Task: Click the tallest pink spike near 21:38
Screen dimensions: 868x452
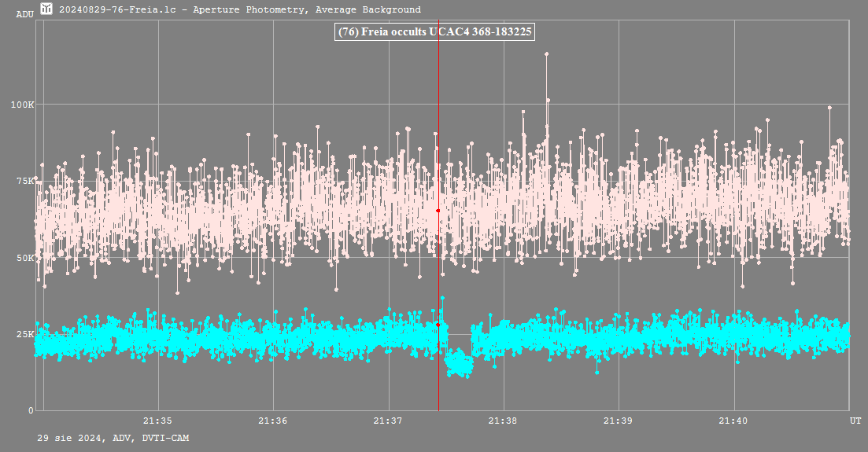Action: pos(546,54)
